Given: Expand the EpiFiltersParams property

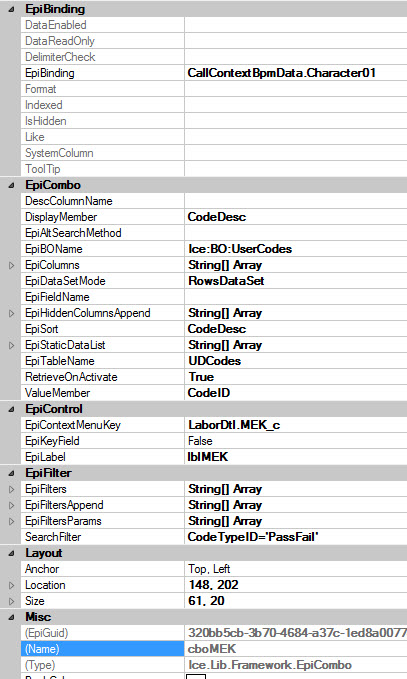Looking at the screenshot, I should click(11, 521).
